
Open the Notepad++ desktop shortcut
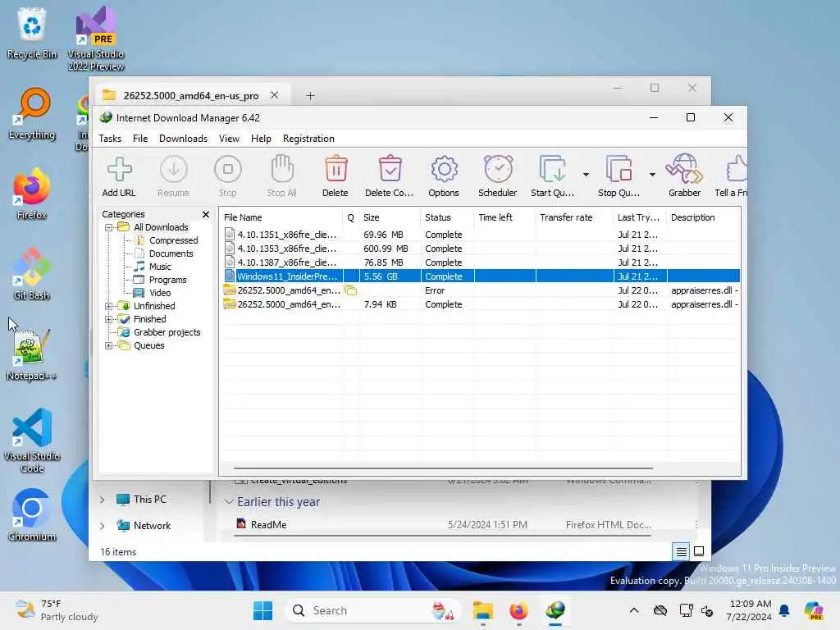(31, 354)
